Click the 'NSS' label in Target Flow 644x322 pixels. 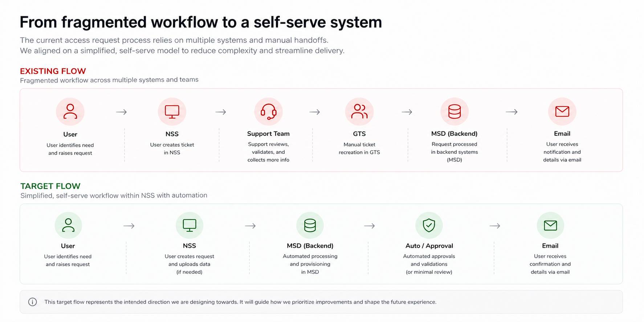click(x=189, y=246)
